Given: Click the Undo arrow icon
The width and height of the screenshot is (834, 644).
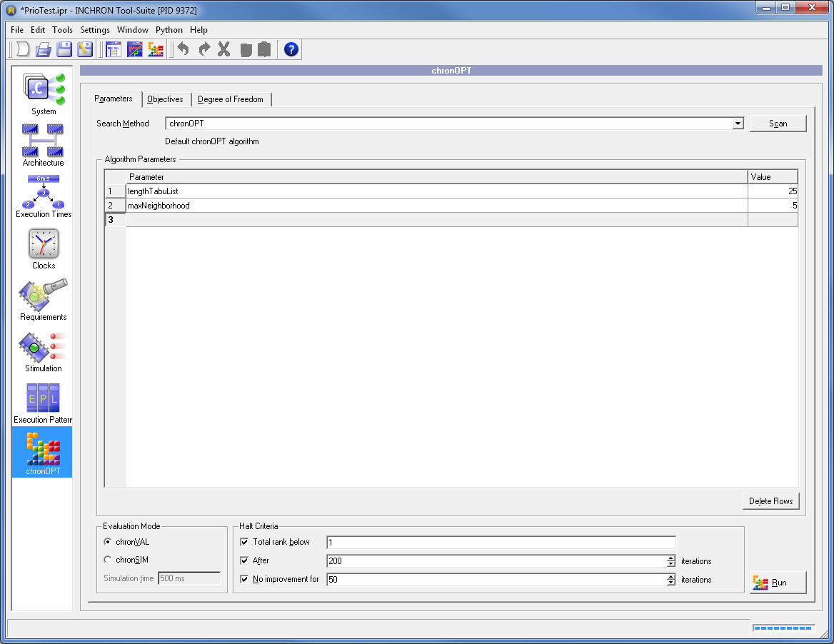Looking at the screenshot, I should coord(184,49).
